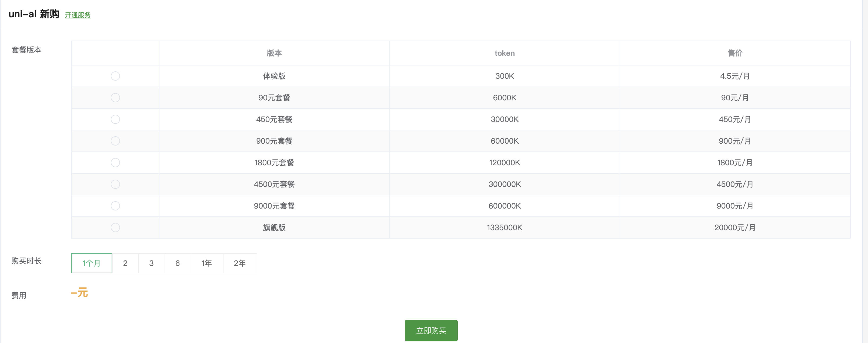This screenshot has width=868, height=343.
Task: Click the 9000元/月 price cell
Action: point(735,206)
